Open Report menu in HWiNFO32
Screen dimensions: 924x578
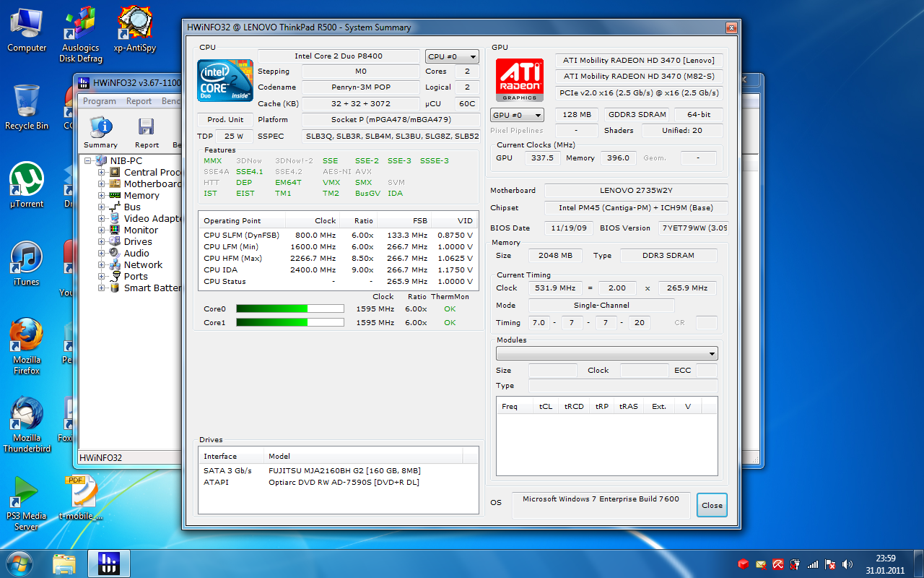click(x=139, y=101)
